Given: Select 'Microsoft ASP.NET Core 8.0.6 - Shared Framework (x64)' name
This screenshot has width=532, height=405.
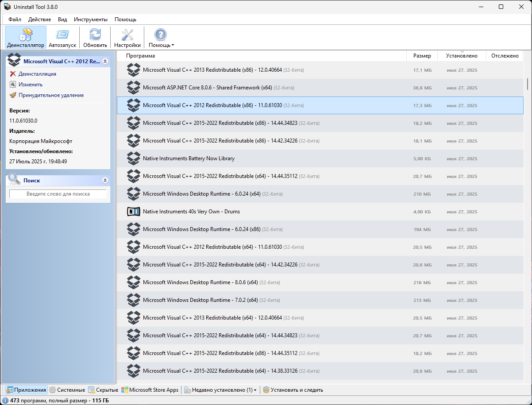Looking at the screenshot, I should [x=208, y=88].
